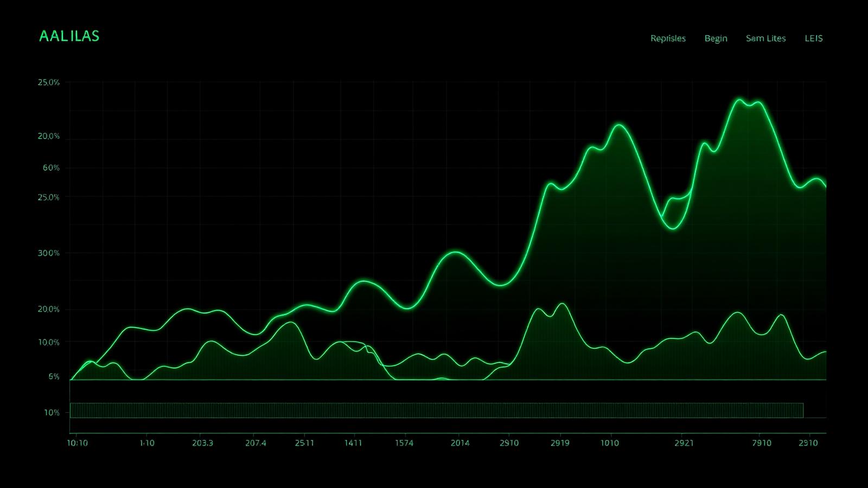Image resolution: width=868 pixels, height=488 pixels.
Task: Open the Reprisles menu item
Action: point(668,38)
